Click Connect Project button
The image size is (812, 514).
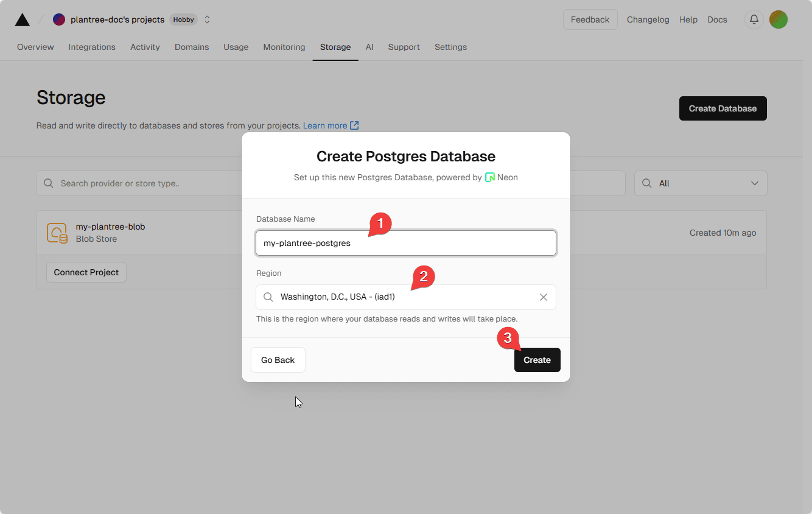(x=86, y=272)
